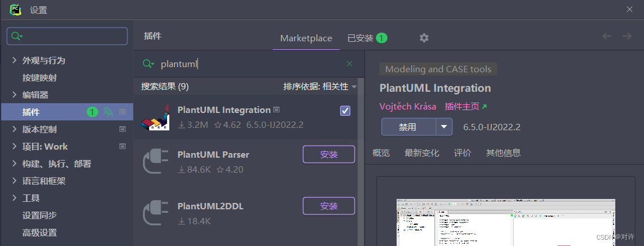Open the plugin screenshot preview thumbnail
This screenshot has height=246, width=644.
coord(506,222)
